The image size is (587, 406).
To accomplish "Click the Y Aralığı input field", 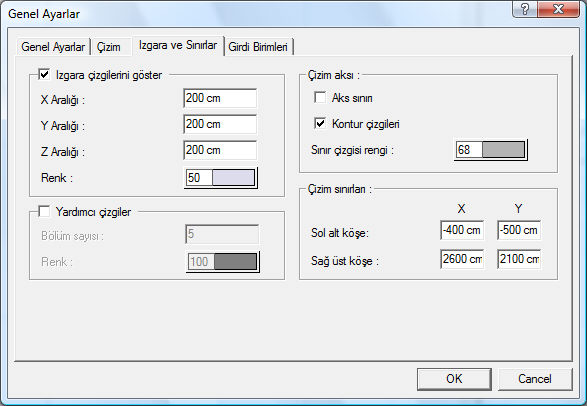I will 220,124.
